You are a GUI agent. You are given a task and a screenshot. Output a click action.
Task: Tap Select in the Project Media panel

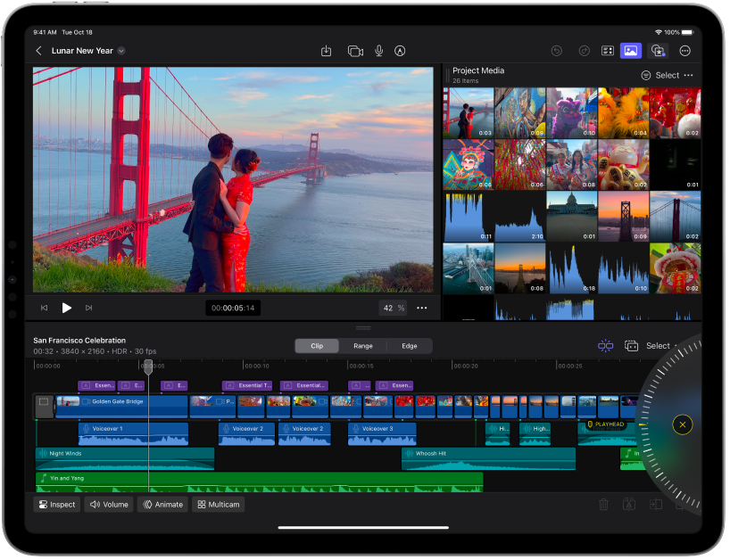coord(667,75)
